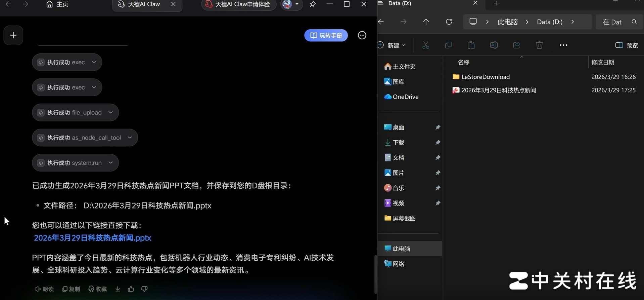This screenshot has height=300, width=644.
Task: Click 朗读 to read the reply aloud
Action: tap(44, 289)
